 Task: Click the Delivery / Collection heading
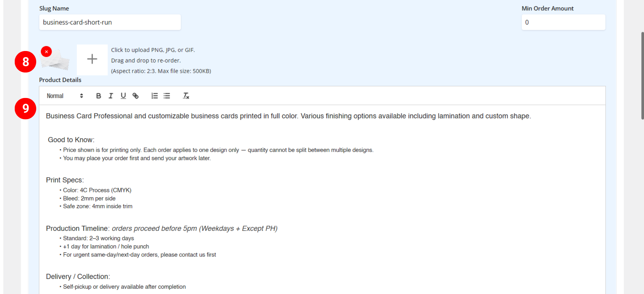click(78, 277)
